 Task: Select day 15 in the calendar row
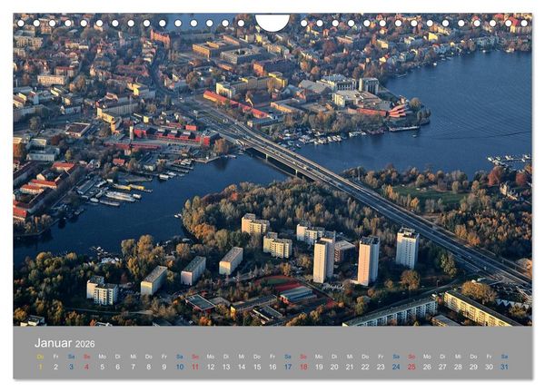(x=257, y=367)
